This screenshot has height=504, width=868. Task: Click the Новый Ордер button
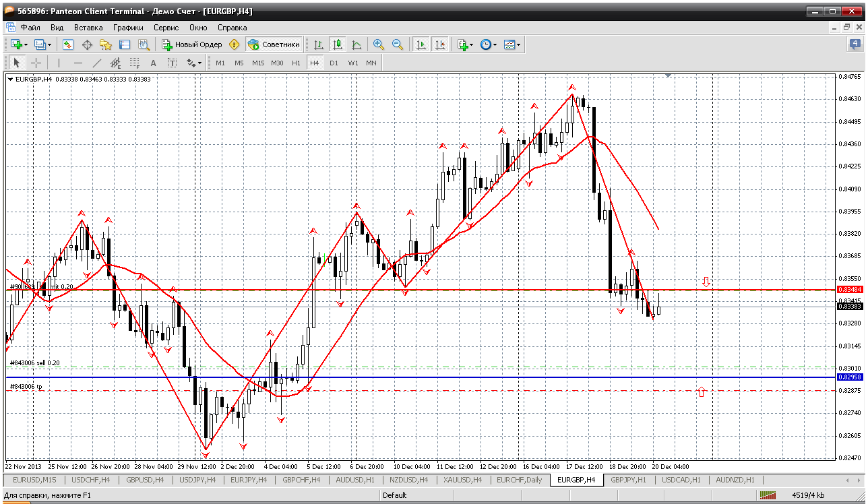point(192,44)
